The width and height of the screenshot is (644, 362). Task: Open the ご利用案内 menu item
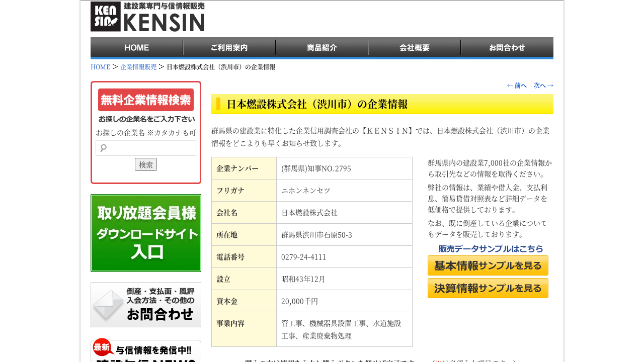(229, 47)
